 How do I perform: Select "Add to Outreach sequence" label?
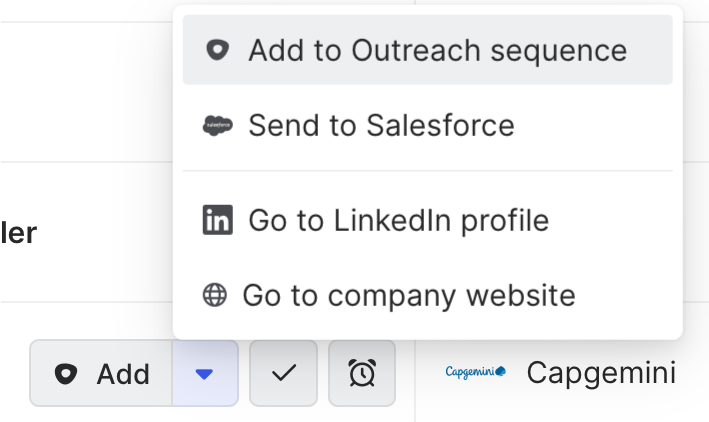pyautogui.click(x=437, y=50)
